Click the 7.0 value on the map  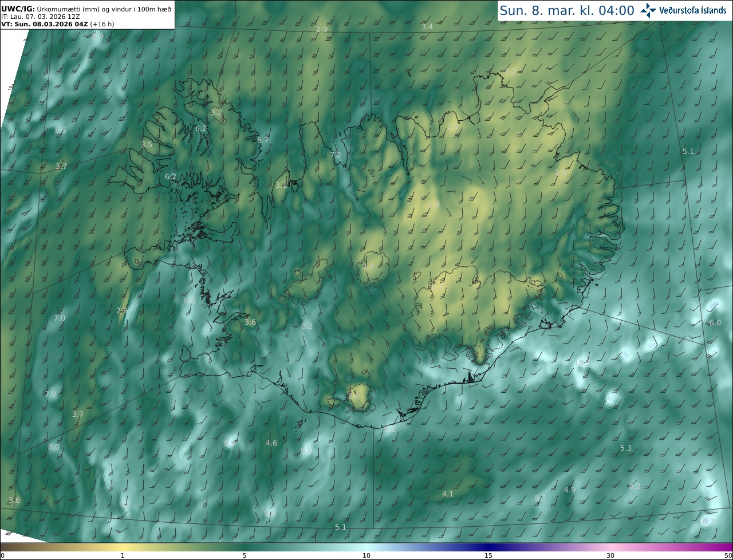click(60, 318)
